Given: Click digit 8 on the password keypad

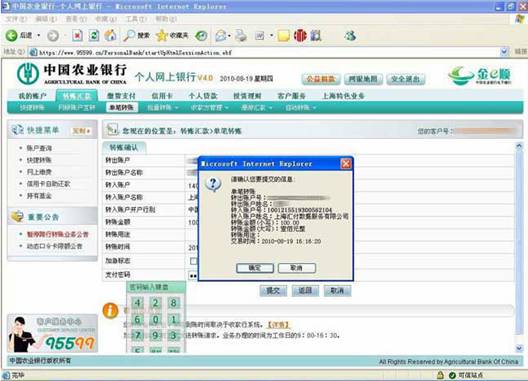Looking at the screenshot, I should coord(173,303).
